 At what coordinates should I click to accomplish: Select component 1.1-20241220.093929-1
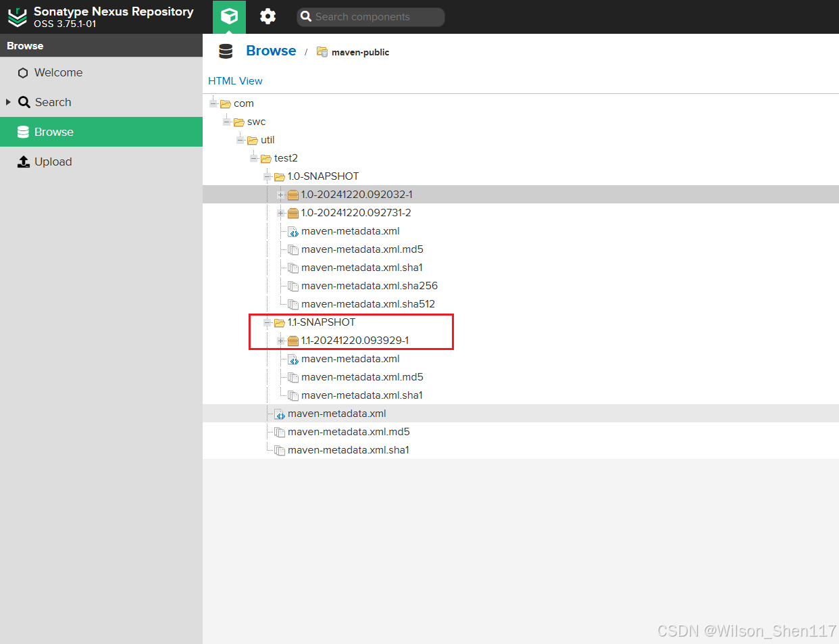tap(355, 341)
